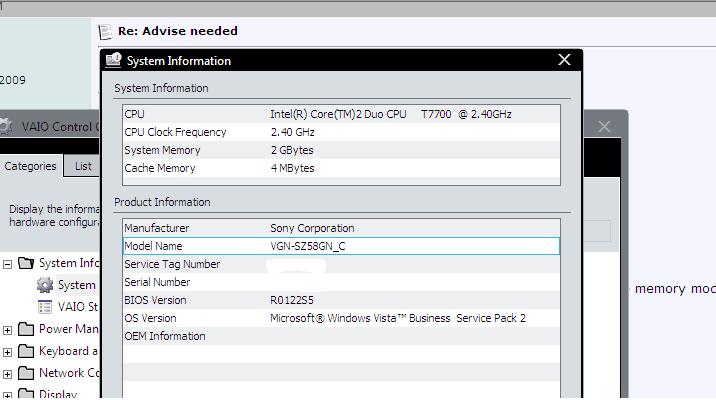
Task: Select the Service Tag Number row
Action: tap(341, 264)
